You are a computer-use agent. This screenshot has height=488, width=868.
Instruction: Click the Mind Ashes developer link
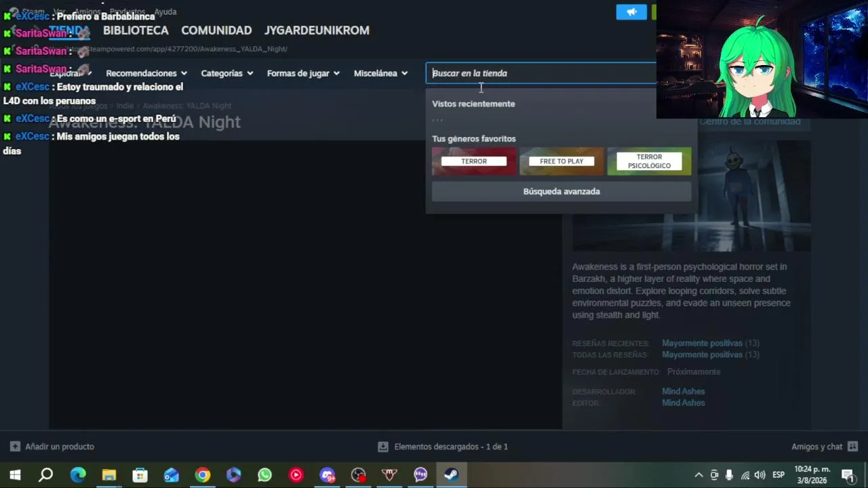(684, 391)
